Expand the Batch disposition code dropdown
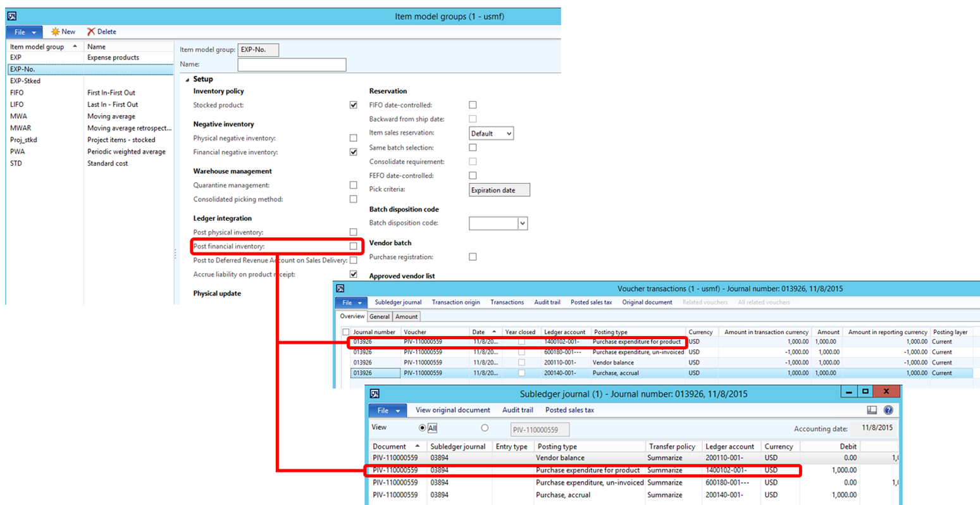The height and width of the screenshot is (505, 980). tap(522, 223)
